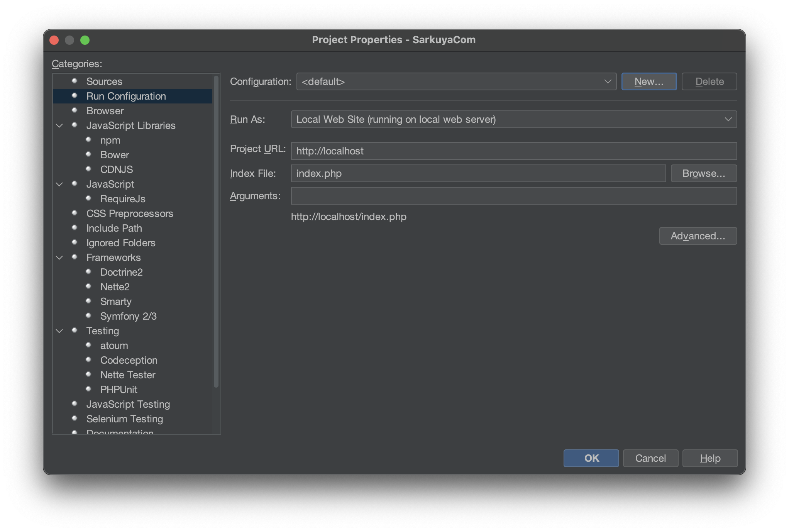Image resolution: width=789 pixels, height=532 pixels.
Task: Open the Configuration dropdown
Action: click(456, 81)
